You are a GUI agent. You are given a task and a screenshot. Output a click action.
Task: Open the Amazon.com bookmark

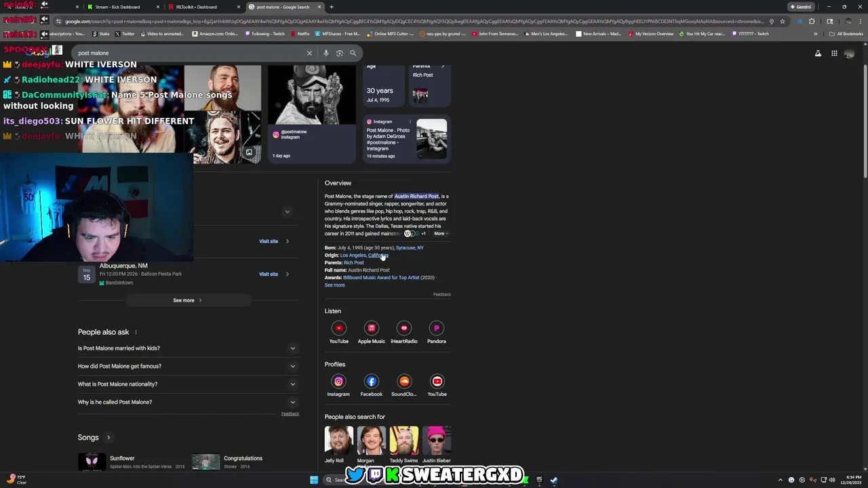click(x=215, y=34)
